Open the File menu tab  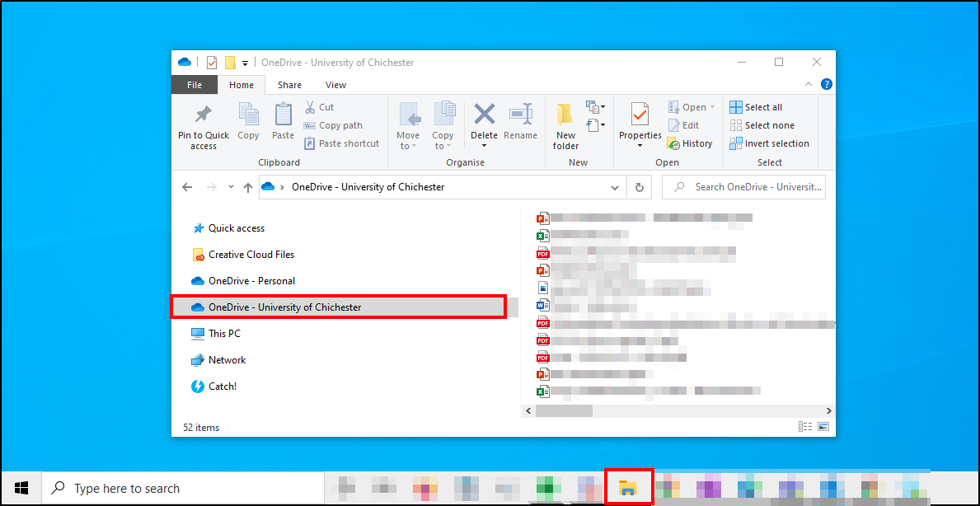pyautogui.click(x=195, y=85)
